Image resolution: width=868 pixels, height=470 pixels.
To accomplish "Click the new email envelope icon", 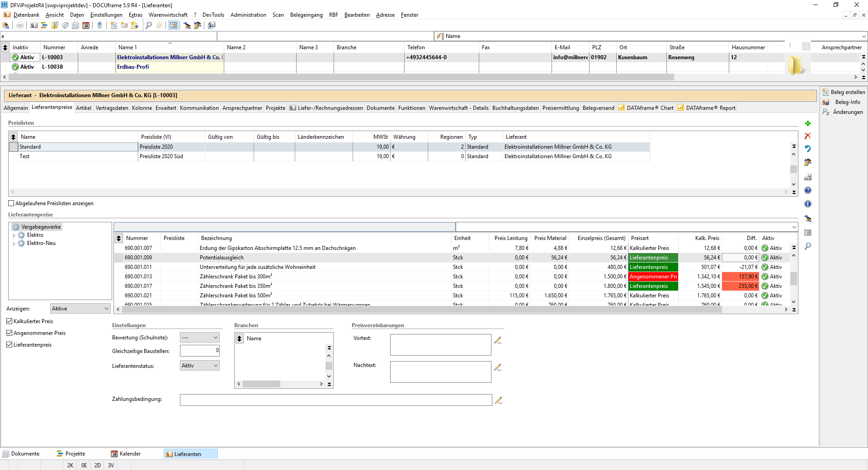I will coord(124,25).
